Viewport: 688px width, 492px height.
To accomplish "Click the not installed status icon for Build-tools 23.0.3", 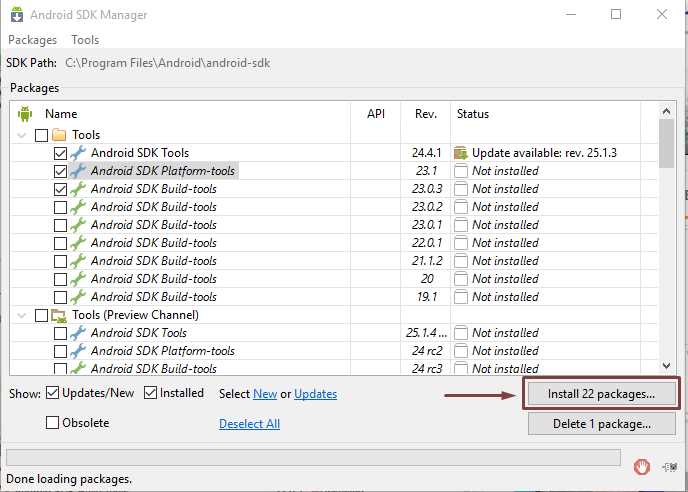I will [x=461, y=189].
